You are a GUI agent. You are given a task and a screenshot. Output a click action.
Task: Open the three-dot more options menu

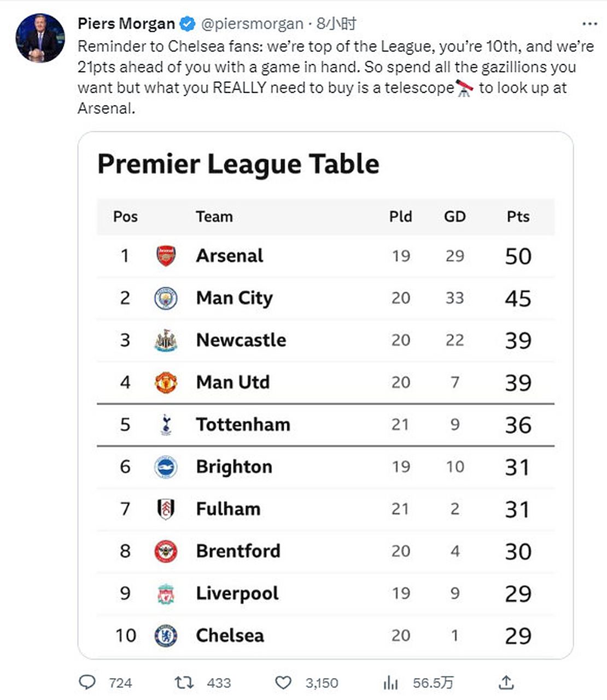coord(590,24)
